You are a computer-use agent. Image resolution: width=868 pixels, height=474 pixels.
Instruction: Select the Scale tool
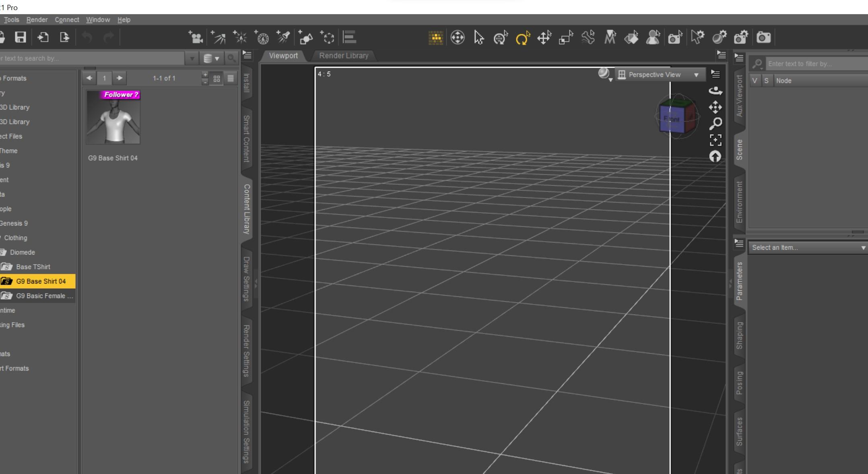[566, 38]
